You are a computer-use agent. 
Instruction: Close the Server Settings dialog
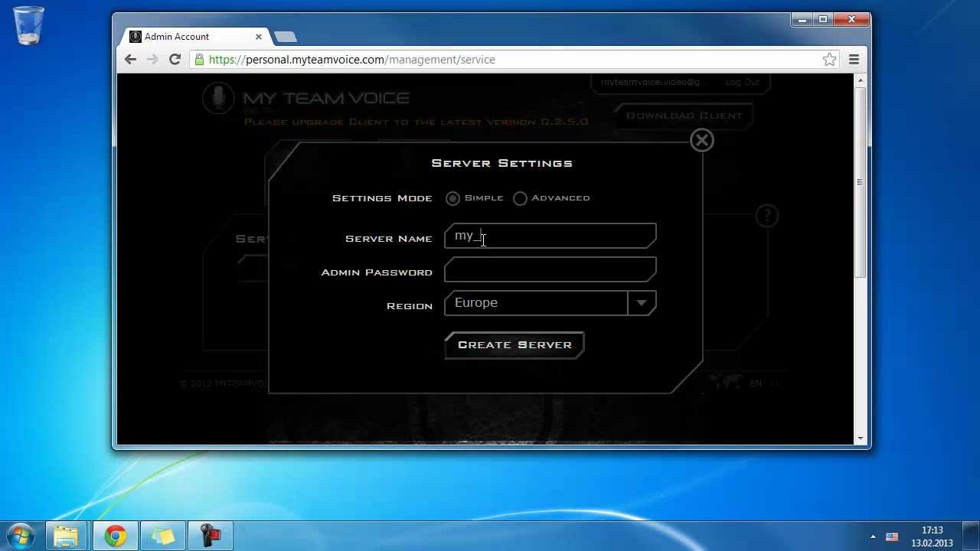(702, 140)
